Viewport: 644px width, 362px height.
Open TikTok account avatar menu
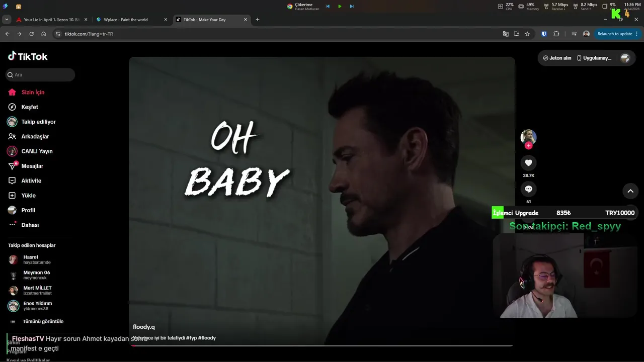point(625,58)
